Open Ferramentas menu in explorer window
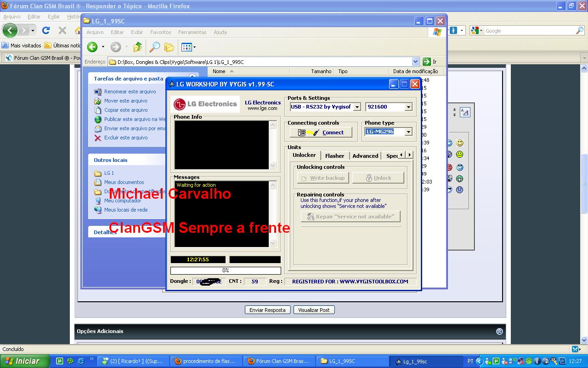 point(192,32)
